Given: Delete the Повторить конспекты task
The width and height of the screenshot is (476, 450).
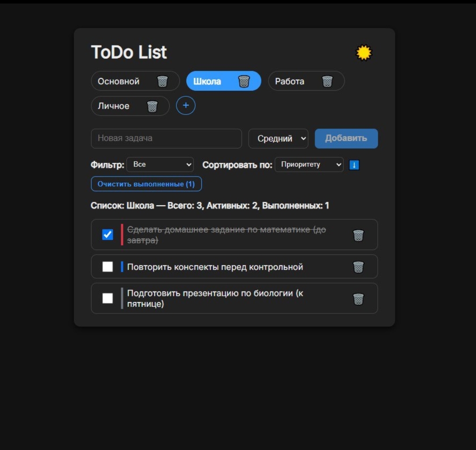Looking at the screenshot, I should [358, 267].
